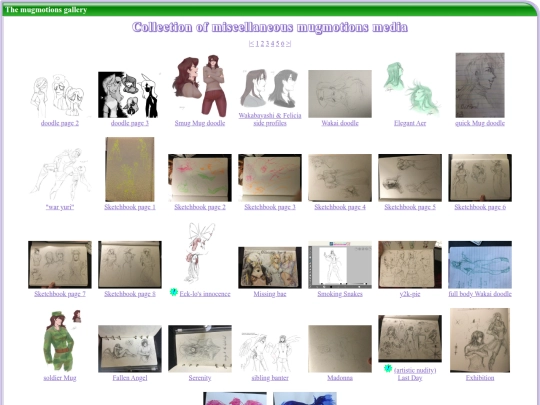Open gallery page 3
The image size is (540, 405).
(x=268, y=43)
